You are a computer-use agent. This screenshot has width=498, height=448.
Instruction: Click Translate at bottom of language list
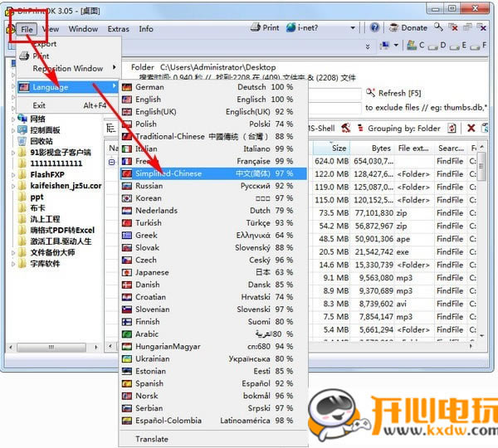click(213, 439)
